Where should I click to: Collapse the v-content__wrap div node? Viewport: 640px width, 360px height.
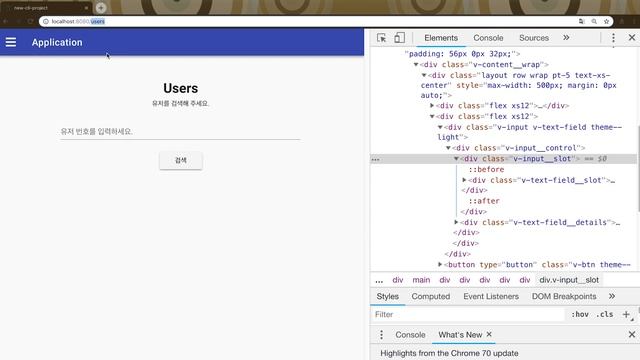click(416, 64)
